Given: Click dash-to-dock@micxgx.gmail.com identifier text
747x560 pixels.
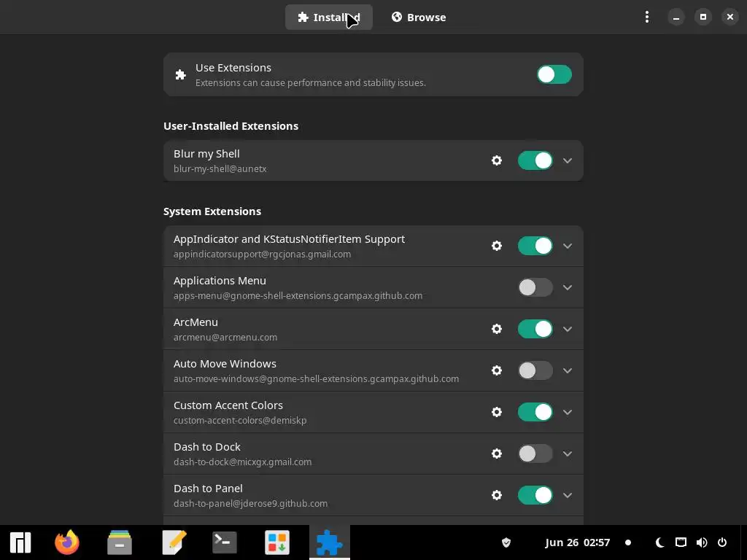Looking at the screenshot, I should point(242,462).
